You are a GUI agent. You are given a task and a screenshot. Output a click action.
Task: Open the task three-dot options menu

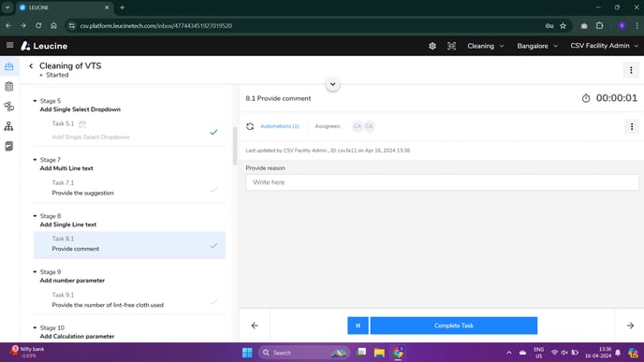(631, 126)
